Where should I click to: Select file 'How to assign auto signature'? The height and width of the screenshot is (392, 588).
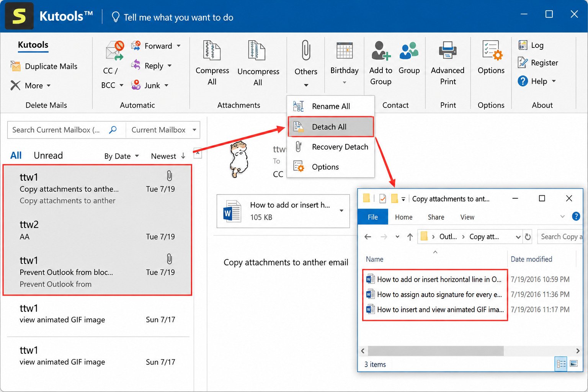coord(434,294)
